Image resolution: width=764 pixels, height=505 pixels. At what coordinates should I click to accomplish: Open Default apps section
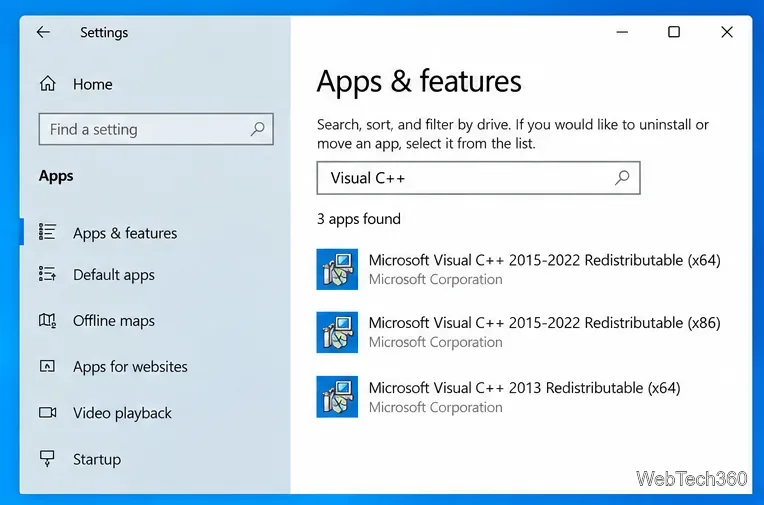114,275
